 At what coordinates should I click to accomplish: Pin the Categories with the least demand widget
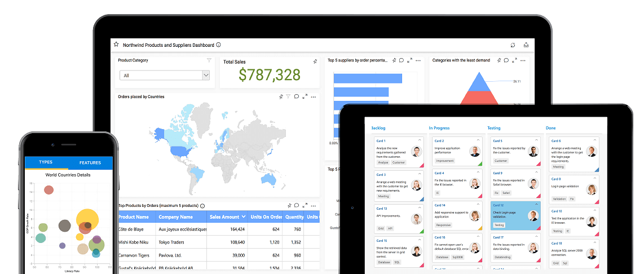499,60
